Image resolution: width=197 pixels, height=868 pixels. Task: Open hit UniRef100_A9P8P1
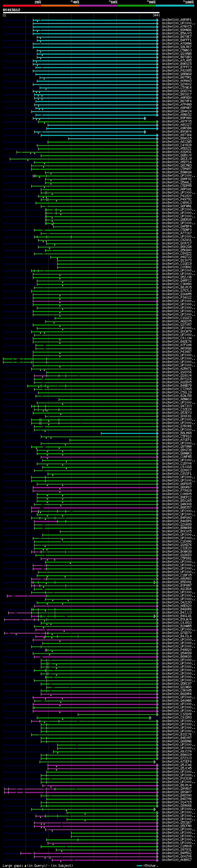(x=177, y=20)
